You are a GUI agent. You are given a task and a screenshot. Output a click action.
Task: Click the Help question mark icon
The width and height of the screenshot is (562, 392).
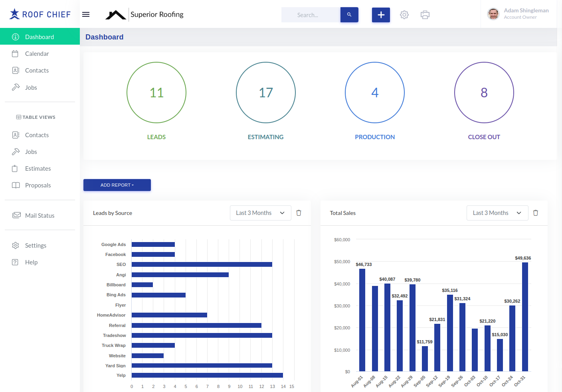15,262
